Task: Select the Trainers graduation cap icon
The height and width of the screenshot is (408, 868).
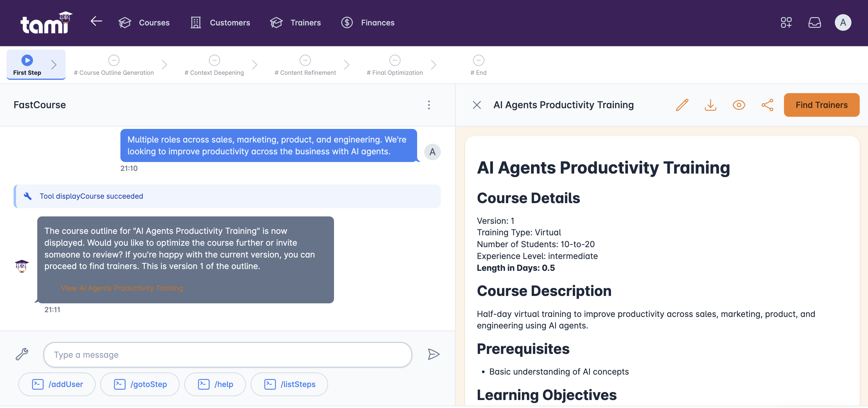Action: tap(276, 22)
